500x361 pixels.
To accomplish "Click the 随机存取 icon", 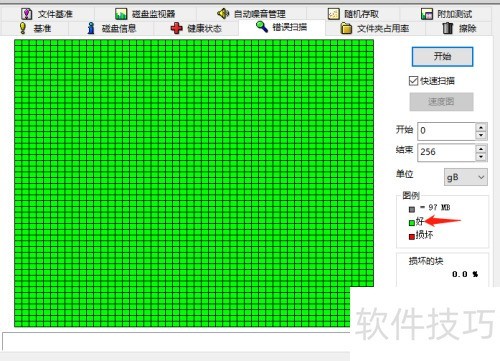I will coord(334,14).
